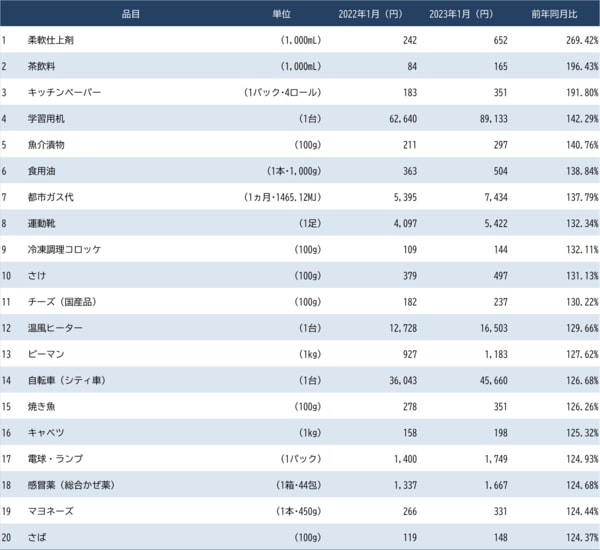
Task: Select the ピーマン item name
Action: coord(46,354)
